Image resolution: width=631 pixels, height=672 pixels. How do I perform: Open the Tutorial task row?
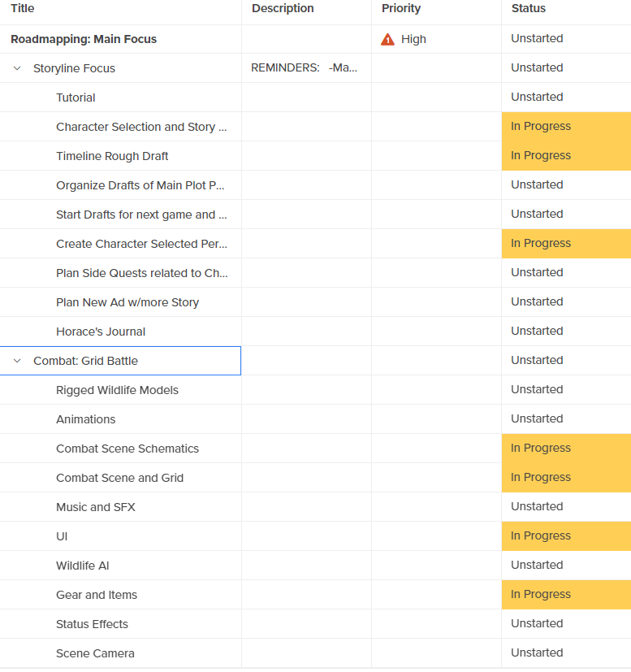pos(76,98)
